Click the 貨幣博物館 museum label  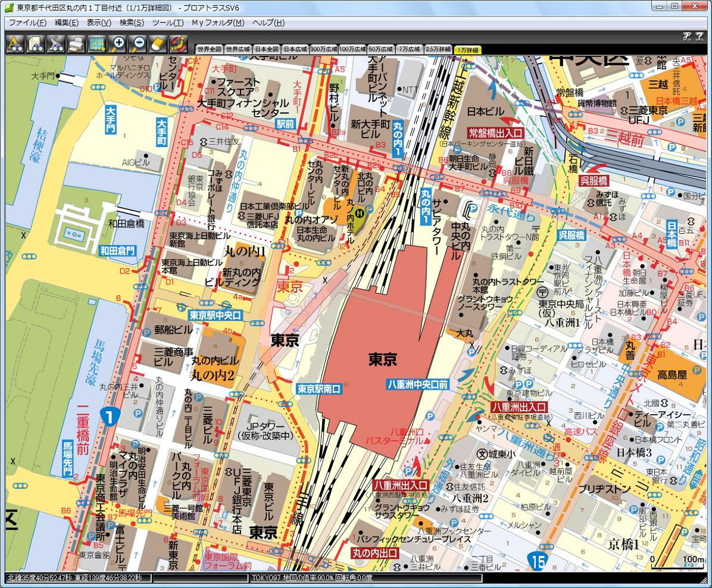(597, 104)
